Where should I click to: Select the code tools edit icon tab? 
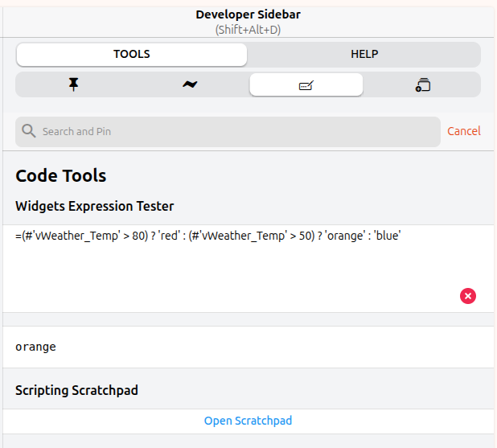[x=306, y=84]
